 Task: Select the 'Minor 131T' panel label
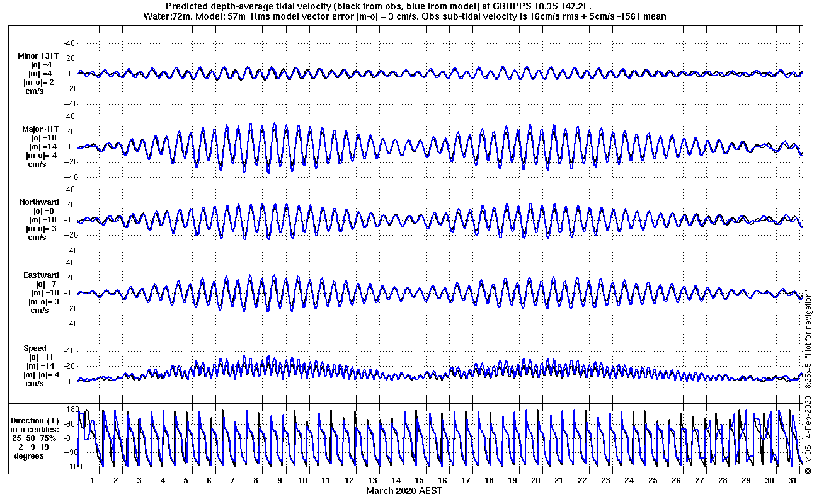coord(39,56)
